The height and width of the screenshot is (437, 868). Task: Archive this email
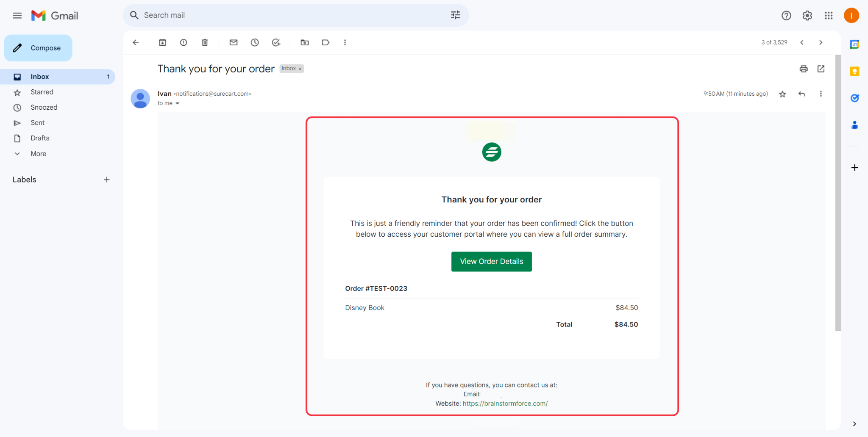point(162,42)
